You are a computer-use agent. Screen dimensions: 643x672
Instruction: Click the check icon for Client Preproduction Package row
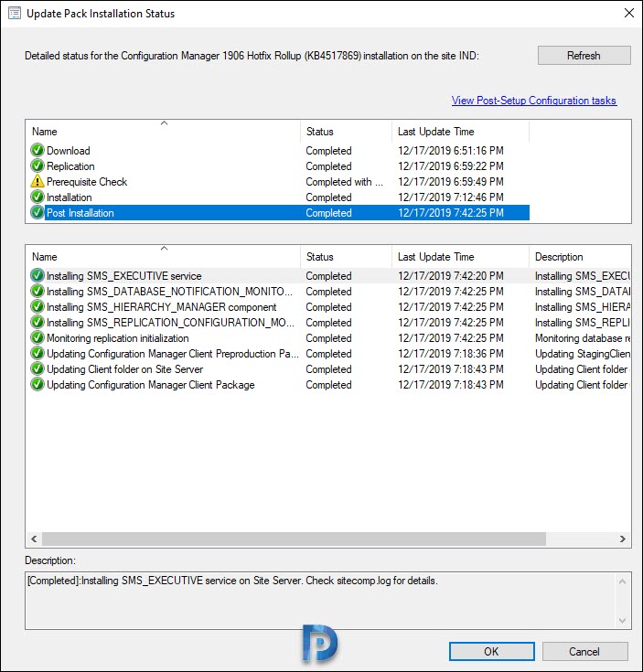pyautogui.click(x=38, y=354)
